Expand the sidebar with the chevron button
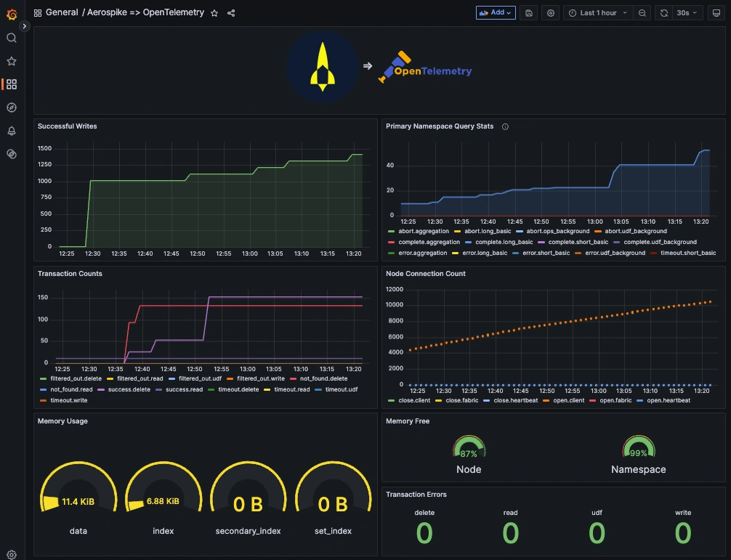731x560 pixels. tap(24, 27)
